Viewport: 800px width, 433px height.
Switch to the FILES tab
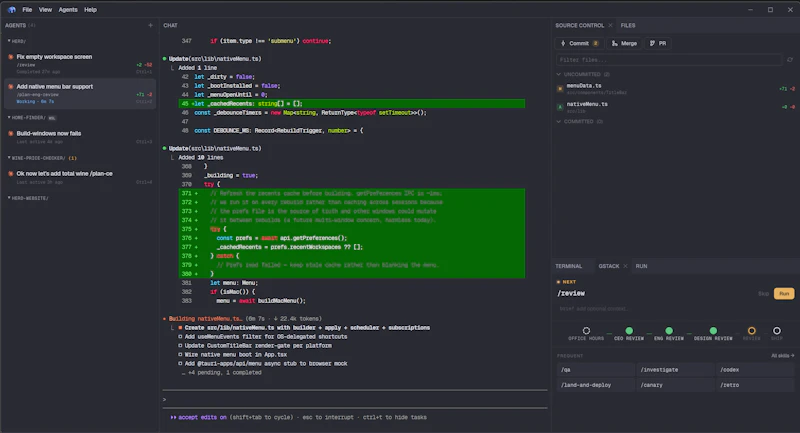pos(628,25)
